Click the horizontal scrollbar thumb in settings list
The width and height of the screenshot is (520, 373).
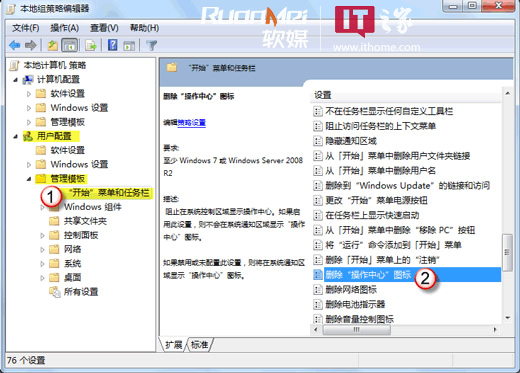pos(357,330)
